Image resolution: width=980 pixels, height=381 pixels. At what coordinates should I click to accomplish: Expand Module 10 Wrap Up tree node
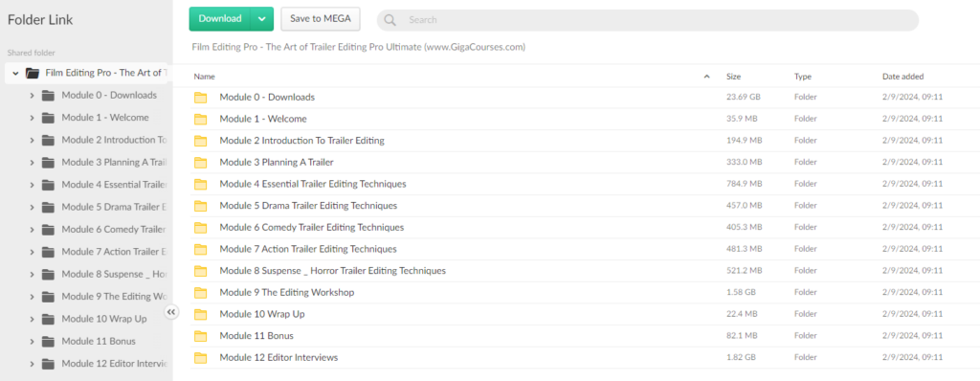[x=32, y=319]
